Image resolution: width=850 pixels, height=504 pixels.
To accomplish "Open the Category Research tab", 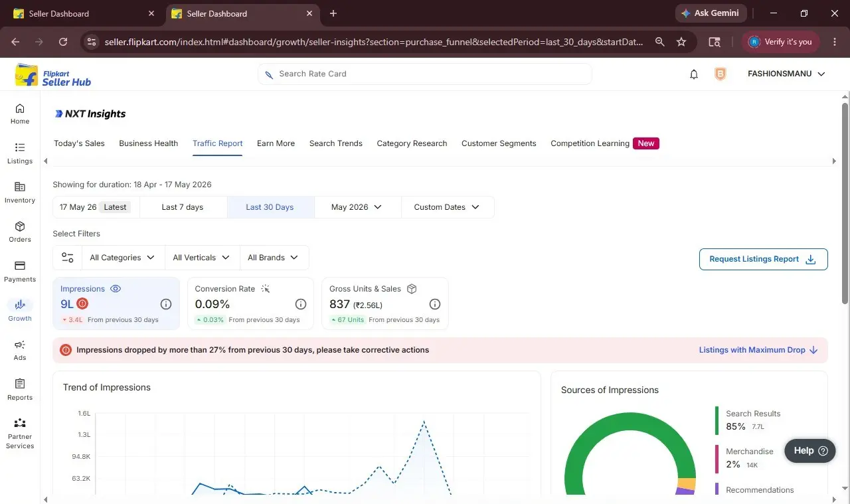I will click(412, 143).
